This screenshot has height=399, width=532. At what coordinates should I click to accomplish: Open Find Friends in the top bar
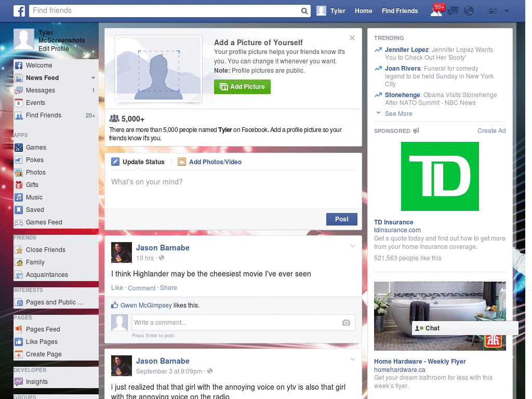[400, 11]
